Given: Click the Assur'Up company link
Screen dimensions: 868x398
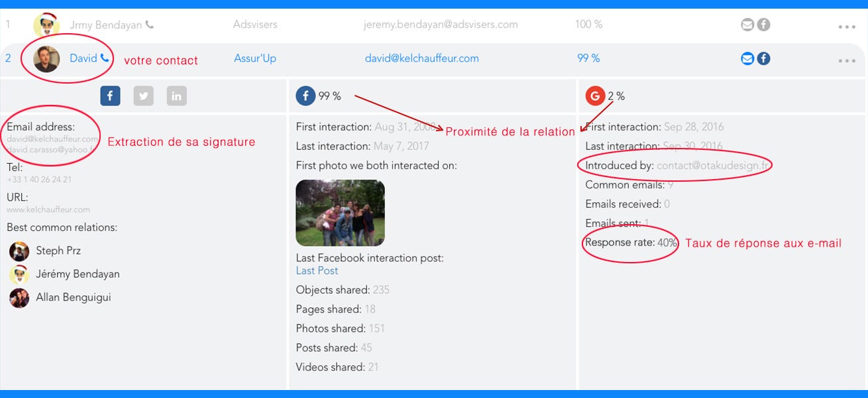Looking at the screenshot, I should 255,58.
